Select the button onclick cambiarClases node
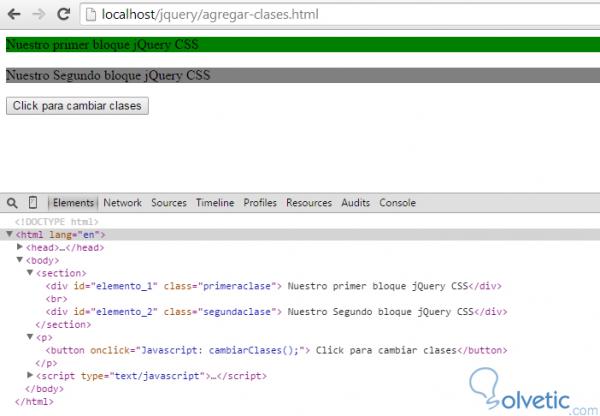600x416 pixels. pyautogui.click(x=276, y=351)
